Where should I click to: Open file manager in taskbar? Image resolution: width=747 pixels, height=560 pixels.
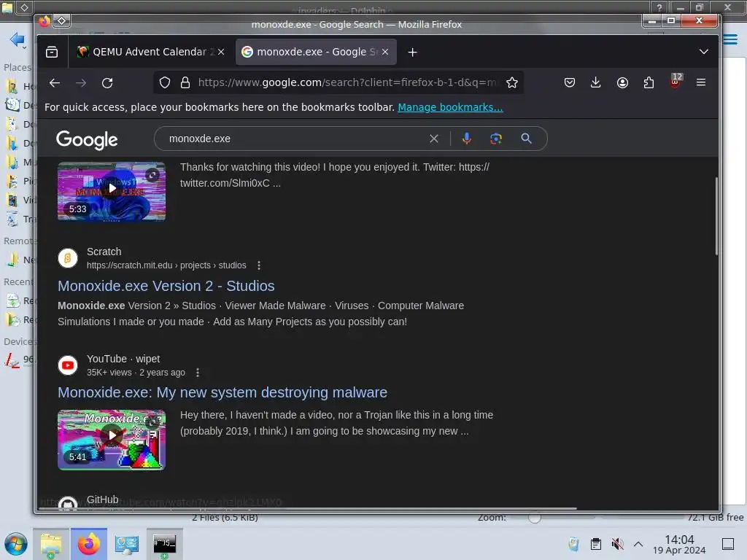click(51, 544)
